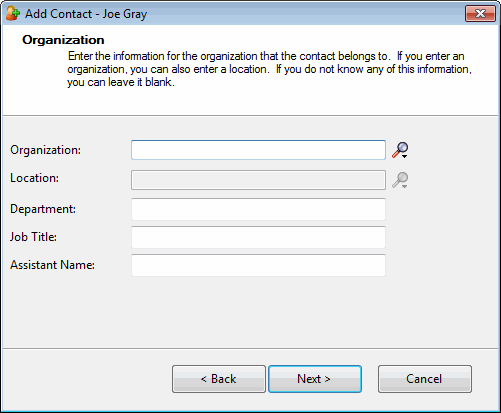Image resolution: width=501 pixels, height=413 pixels.
Task: Click the Department: field label
Action: [43, 209]
